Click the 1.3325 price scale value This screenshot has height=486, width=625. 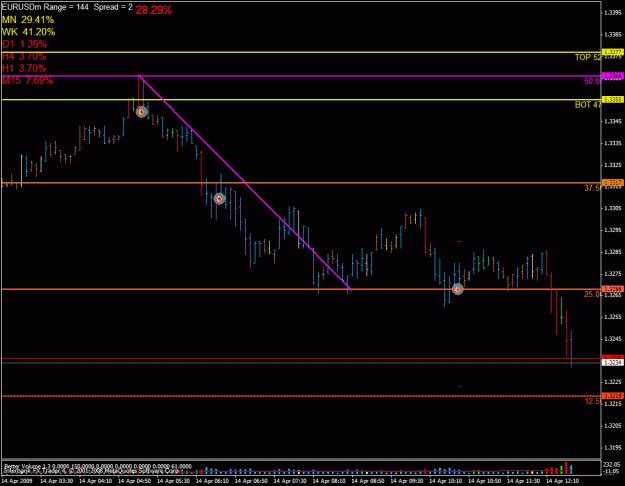tap(613, 165)
